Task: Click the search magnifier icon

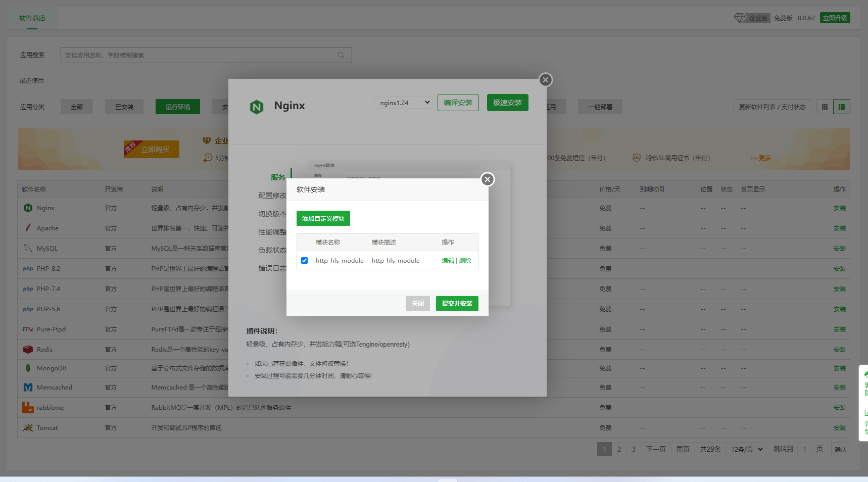Action: coord(341,55)
